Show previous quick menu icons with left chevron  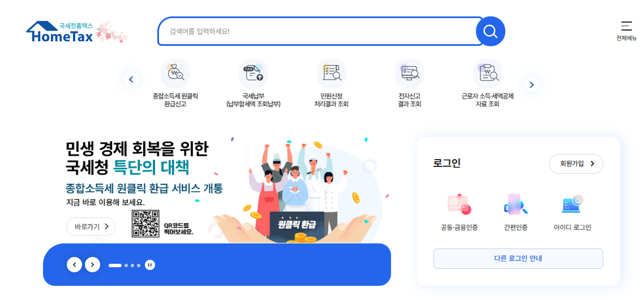(131, 80)
